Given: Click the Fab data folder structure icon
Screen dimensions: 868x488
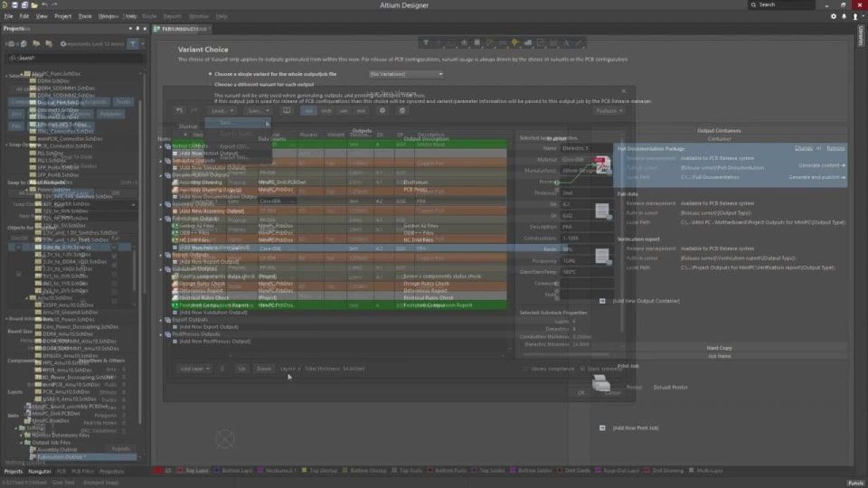Looking at the screenshot, I should click(x=602, y=211).
